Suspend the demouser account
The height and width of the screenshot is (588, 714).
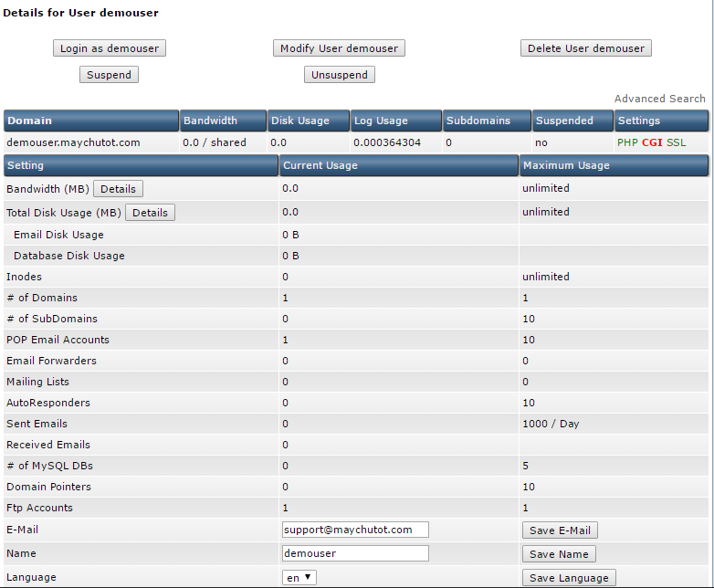[109, 75]
